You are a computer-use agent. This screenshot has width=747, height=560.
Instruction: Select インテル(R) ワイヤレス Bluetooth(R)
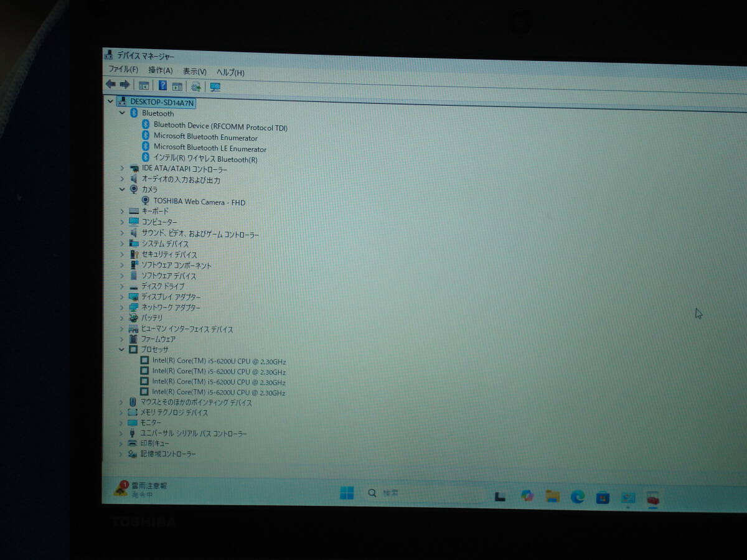pyautogui.click(x=205, y=159)
